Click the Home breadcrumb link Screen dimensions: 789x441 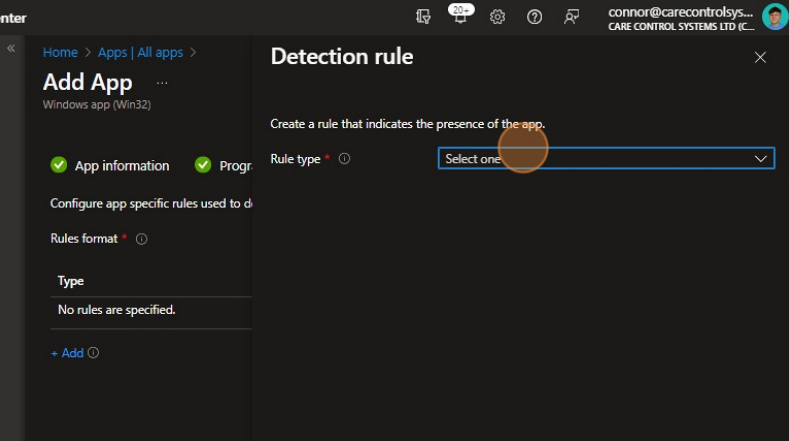(x=60, y=52)
